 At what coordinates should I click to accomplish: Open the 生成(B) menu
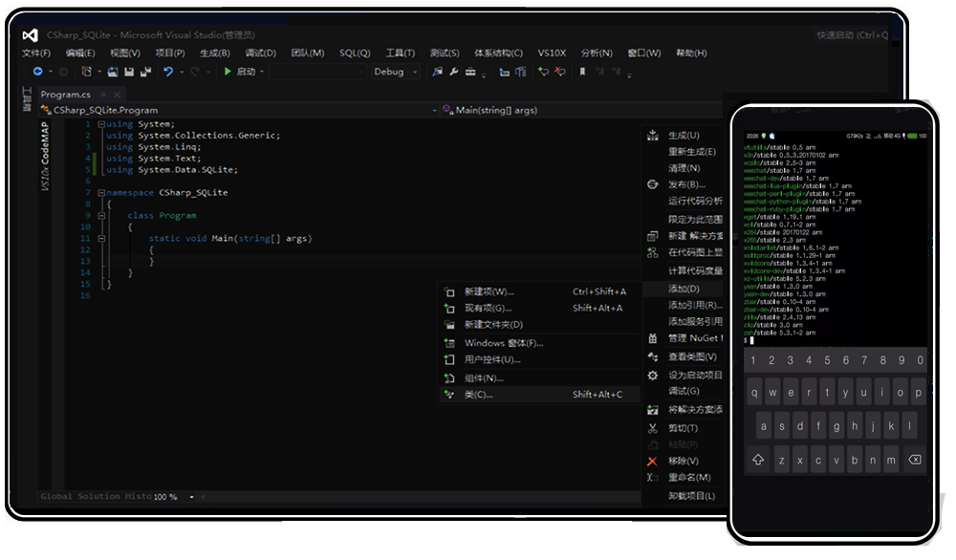(x=215, y=53)
